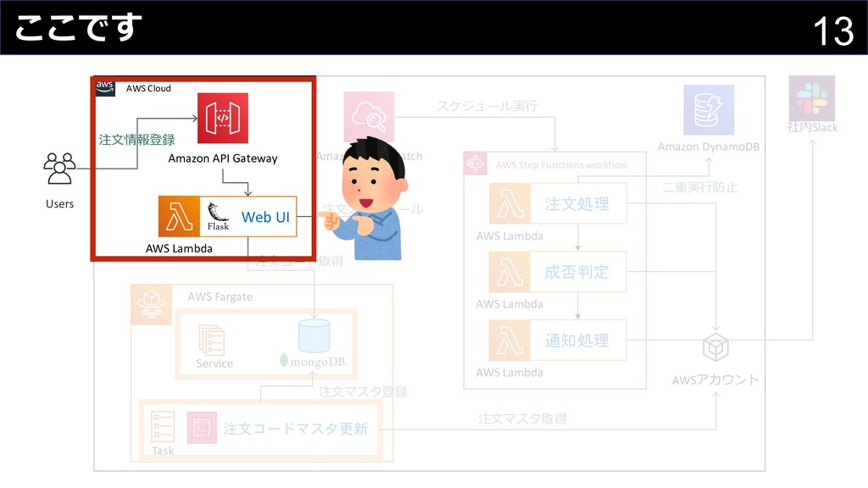Click the slide title ここです
The height and width of the screenshot is (488, 868).
click(x=78, y=27)
